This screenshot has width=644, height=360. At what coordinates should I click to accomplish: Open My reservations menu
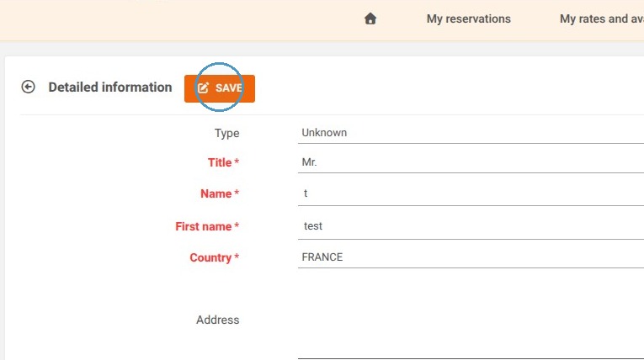pos(468,19)
